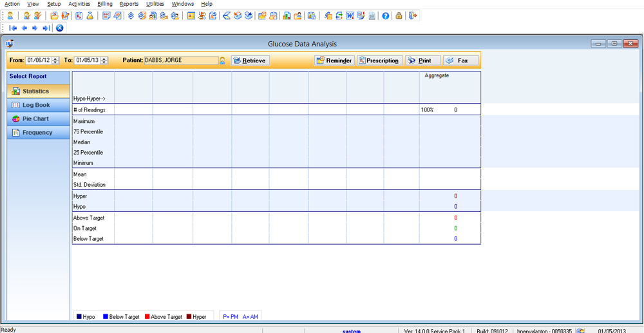Click the patient lookup icon beside patient name
The width and height of the screenshot is (644, 333).
tap(222, 61)
